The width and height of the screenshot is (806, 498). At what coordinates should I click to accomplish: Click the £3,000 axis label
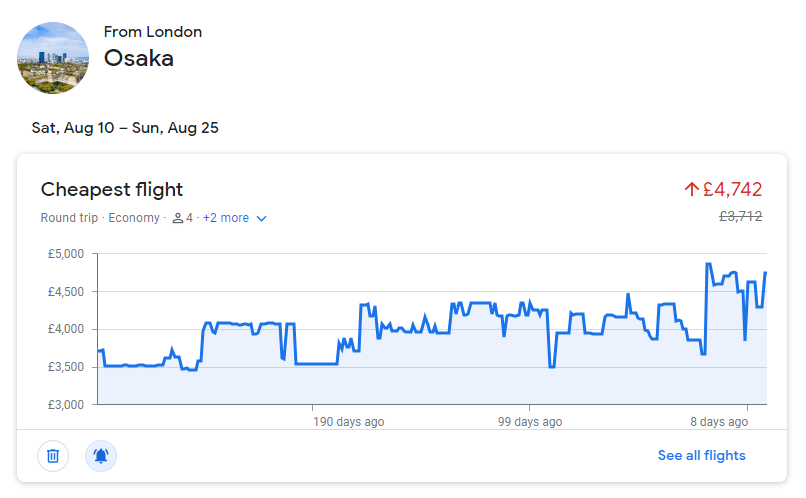pyautogui.click(x=67, y=404)
